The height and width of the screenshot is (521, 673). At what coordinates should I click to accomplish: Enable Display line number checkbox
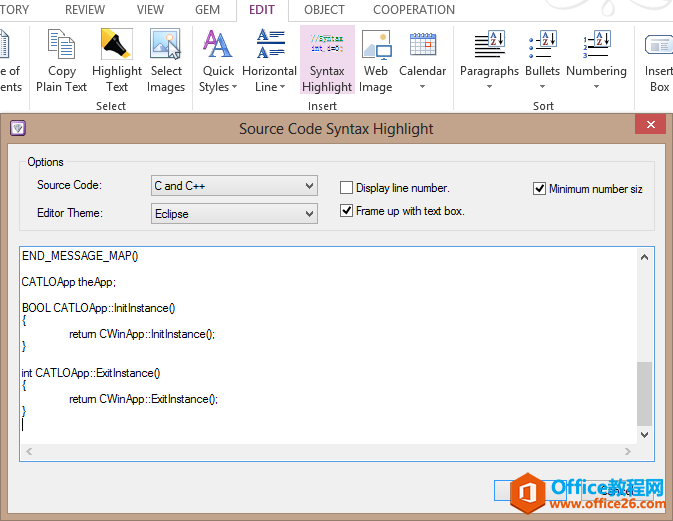(347, 188)
